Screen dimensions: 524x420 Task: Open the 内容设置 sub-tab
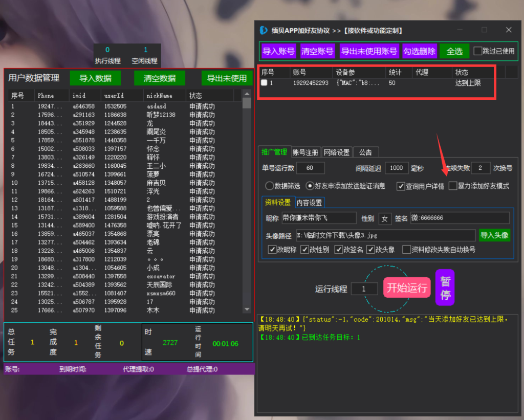pyautogui.click(x=310, y=203)
